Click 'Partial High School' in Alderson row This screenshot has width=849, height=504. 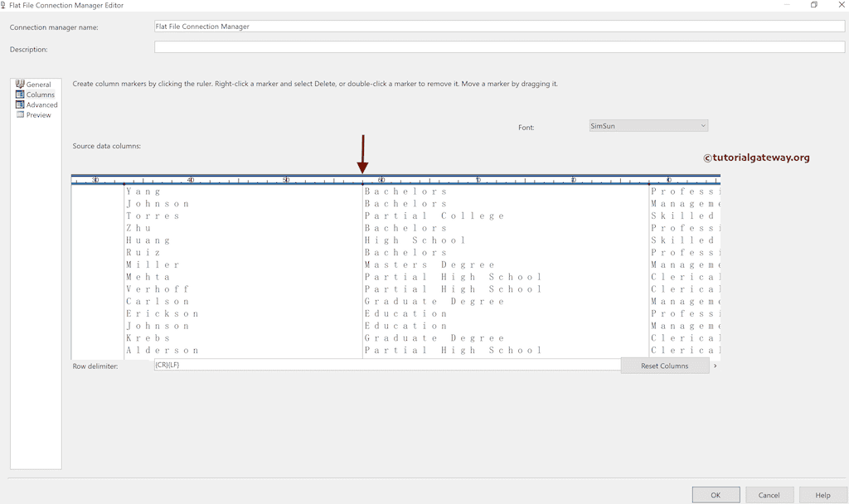(x=454, y=351)
